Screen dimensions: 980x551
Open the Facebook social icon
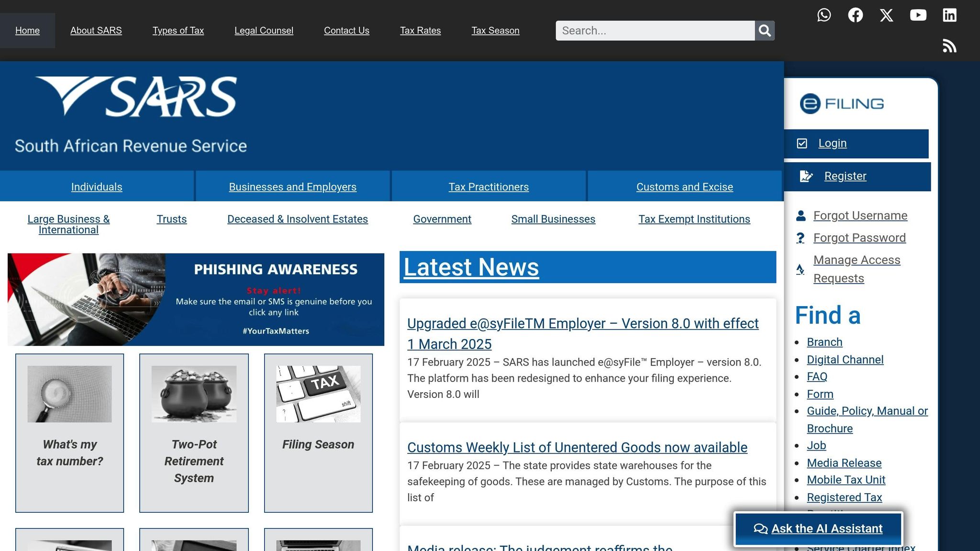[x=856, y=15]
